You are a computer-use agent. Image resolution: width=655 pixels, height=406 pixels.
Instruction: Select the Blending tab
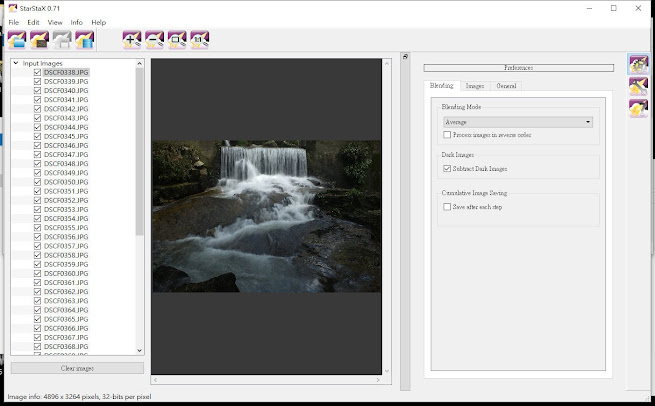[442, 85]
